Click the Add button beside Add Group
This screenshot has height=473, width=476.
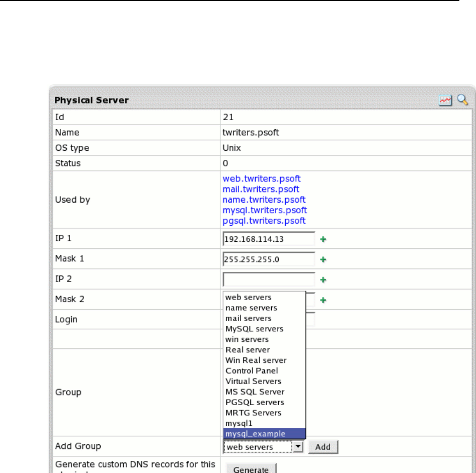tap(323, 447)
